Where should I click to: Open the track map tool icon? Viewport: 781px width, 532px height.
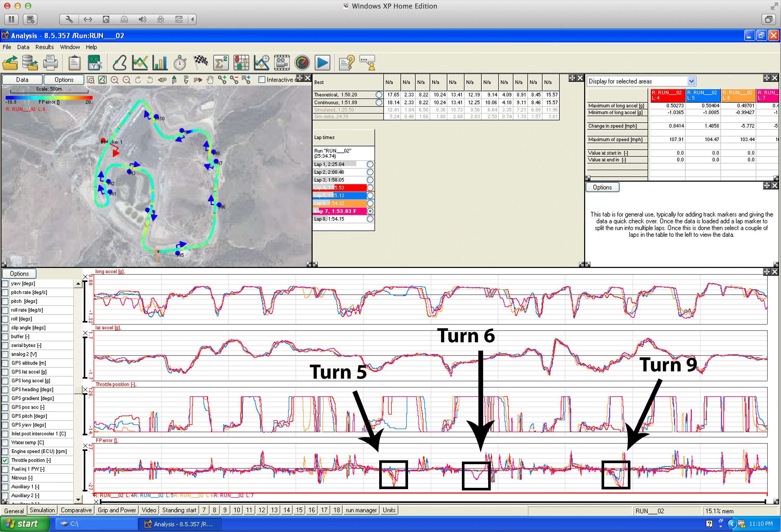tap(120, 63)
